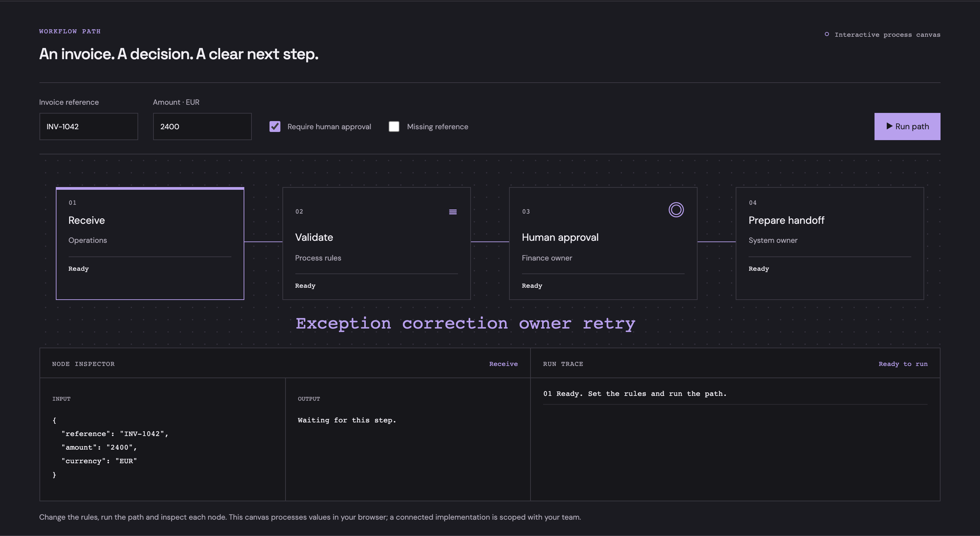Click 'Finance owner' on Human approval card

click(x=547, y=258)
